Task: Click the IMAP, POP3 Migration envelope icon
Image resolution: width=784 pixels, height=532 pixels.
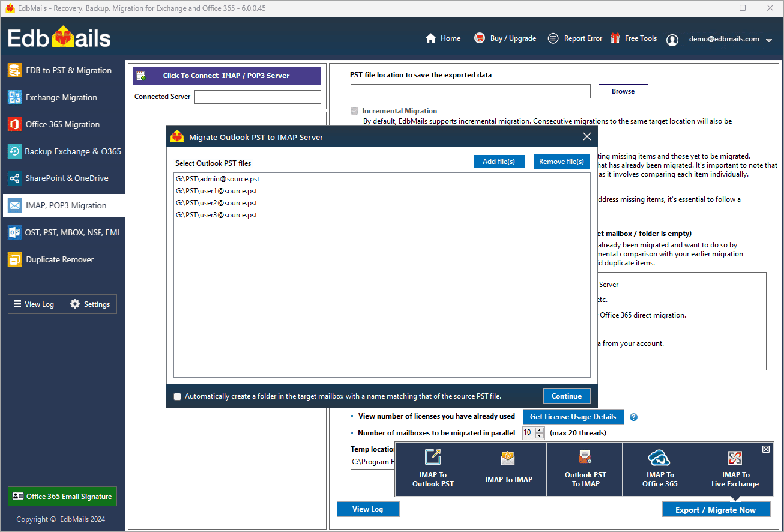Action: click(14, 205)
